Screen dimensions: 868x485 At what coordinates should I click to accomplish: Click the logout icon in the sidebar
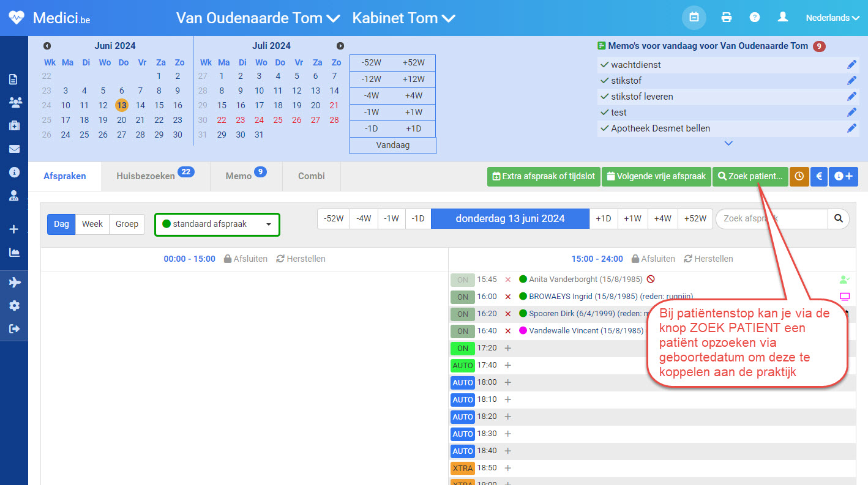14,328
